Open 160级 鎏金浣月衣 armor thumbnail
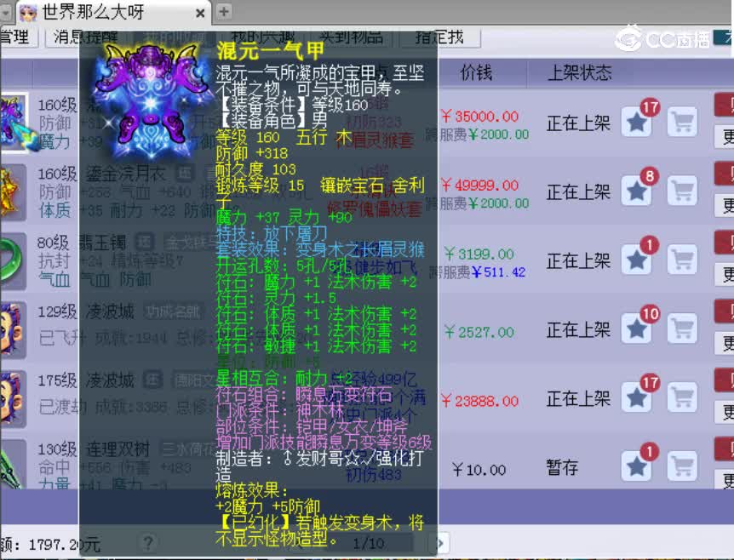The width and height of the screenshot is (734, 560). [13, 192]
